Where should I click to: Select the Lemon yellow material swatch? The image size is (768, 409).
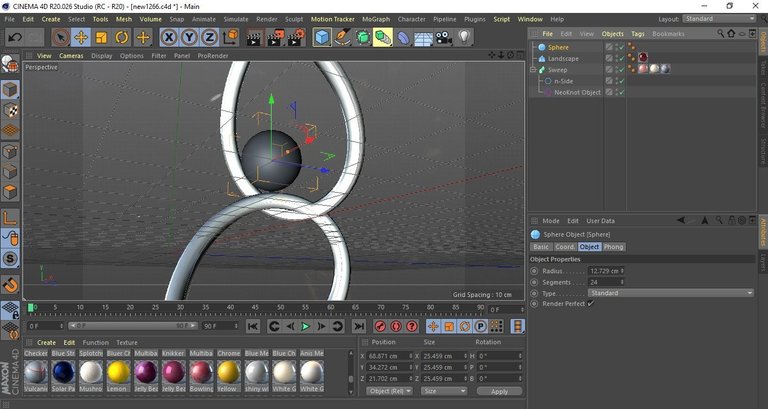(x=118, y=372)
